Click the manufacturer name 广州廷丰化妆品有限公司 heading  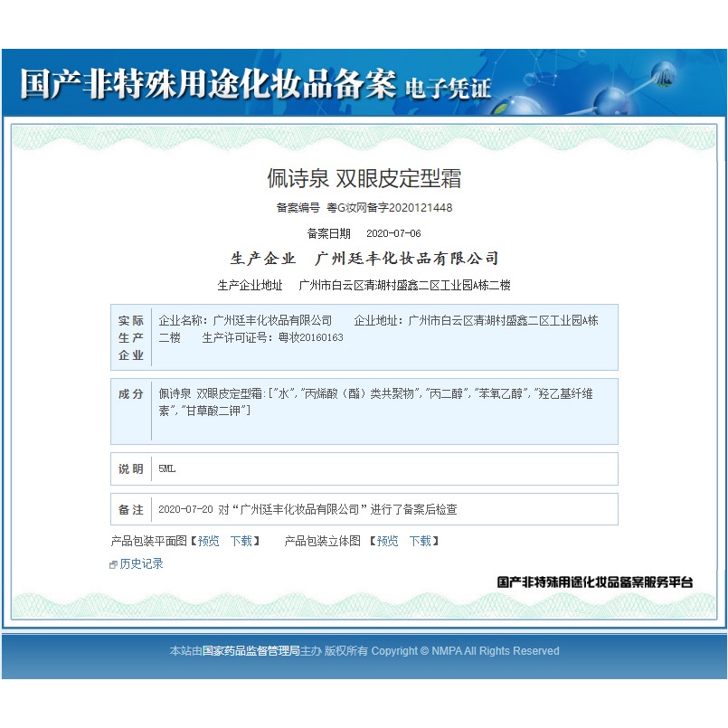point(405,259)
